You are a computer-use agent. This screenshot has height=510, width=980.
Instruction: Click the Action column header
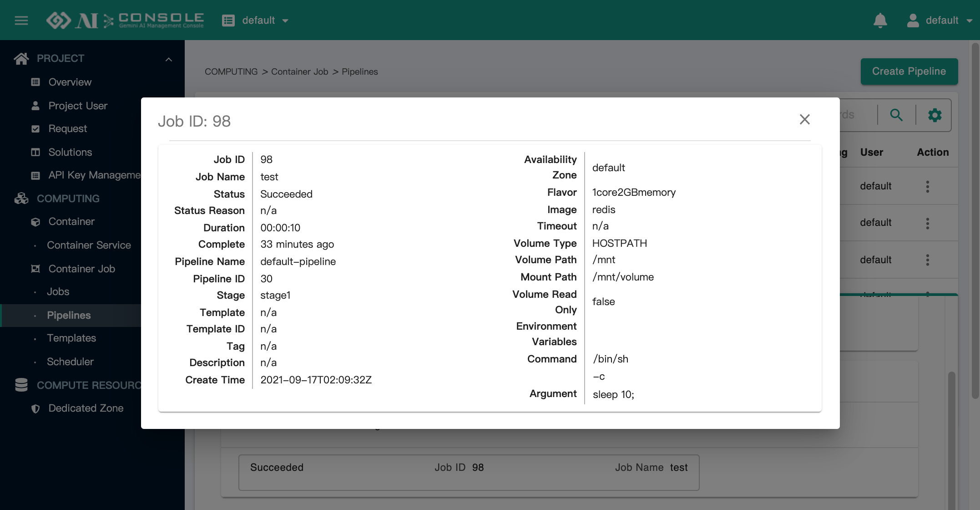[x=933, y=152]
